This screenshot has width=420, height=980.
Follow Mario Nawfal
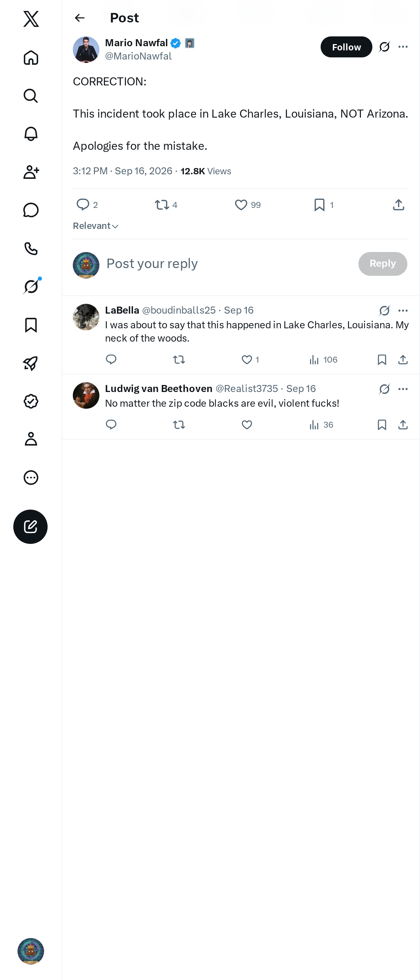click(346, 47)
